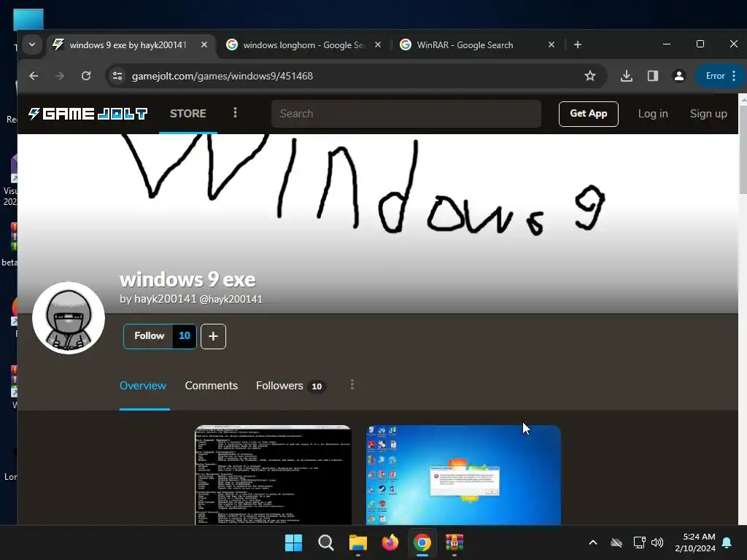Image resolution: width=747 pixels, height=560 pixels.
Task: Close the windows 9 exe tab
Action: click(204, 44)
